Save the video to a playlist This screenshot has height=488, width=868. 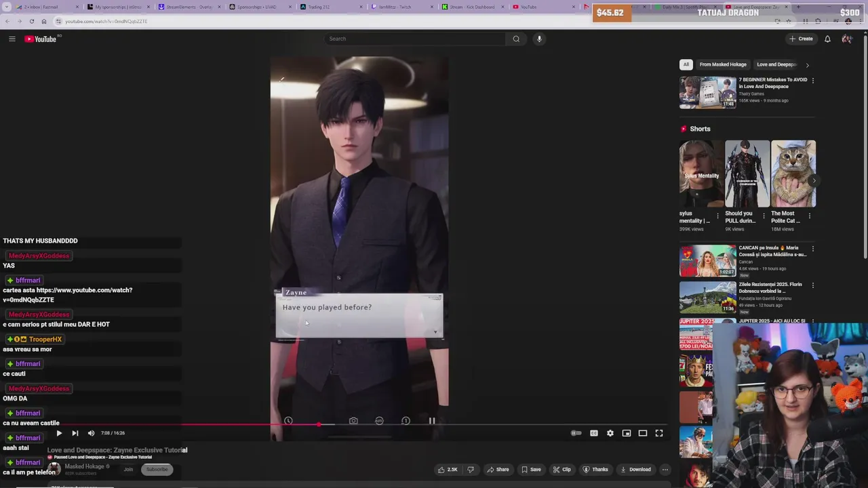tap(531, 469)
